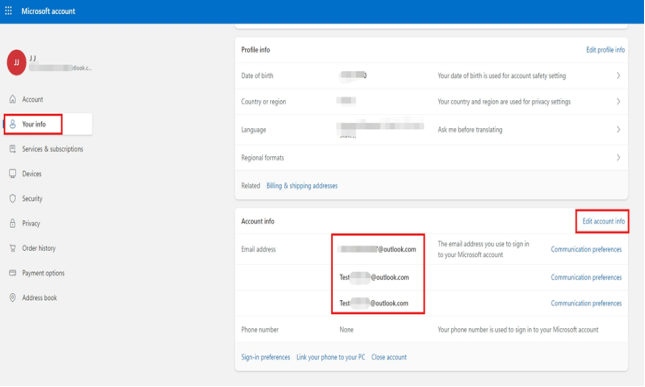The image size is (645, 387).
Task: Open Communication preferences for primary outlook email
Action: pos(586,249)
